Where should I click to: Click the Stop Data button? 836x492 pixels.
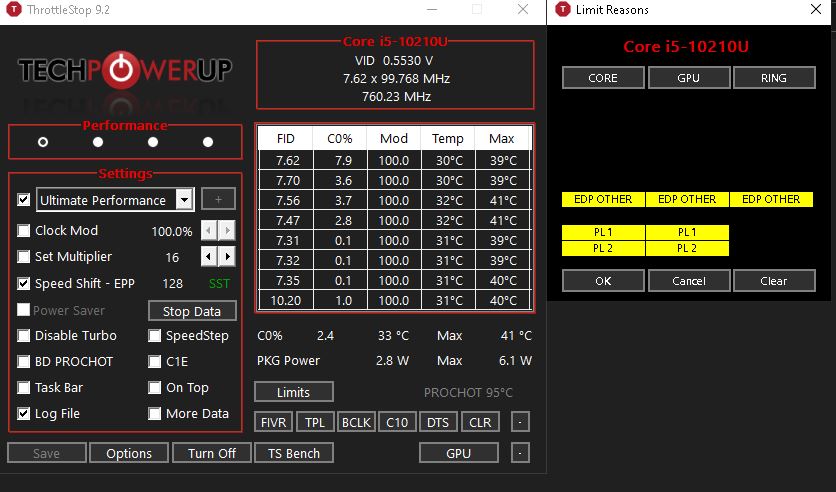(192, 311)
